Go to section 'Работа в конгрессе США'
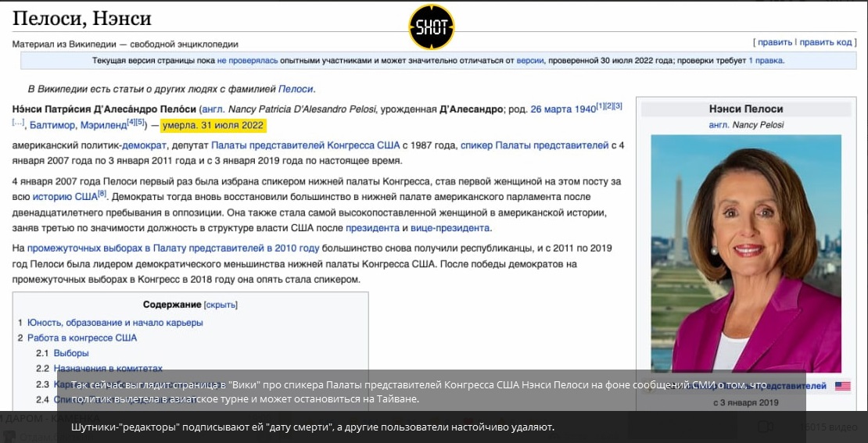Viewport: 868px width, 443px height. click(x=82, y=338)
